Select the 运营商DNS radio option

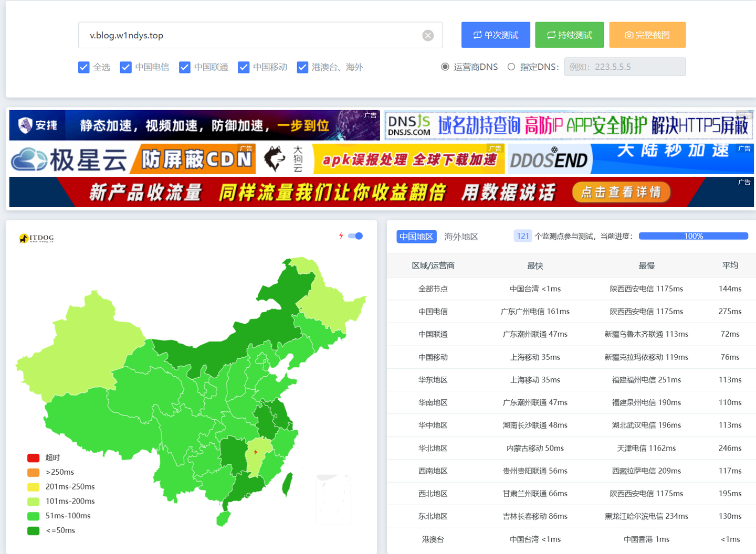tap(445, 67)
